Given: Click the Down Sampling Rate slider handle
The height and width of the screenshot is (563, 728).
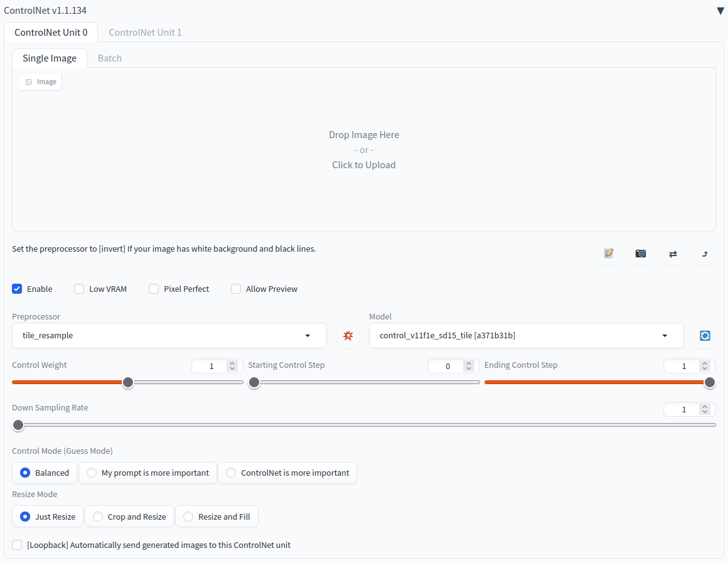Looking at the screenshot, I should point(18,425).
